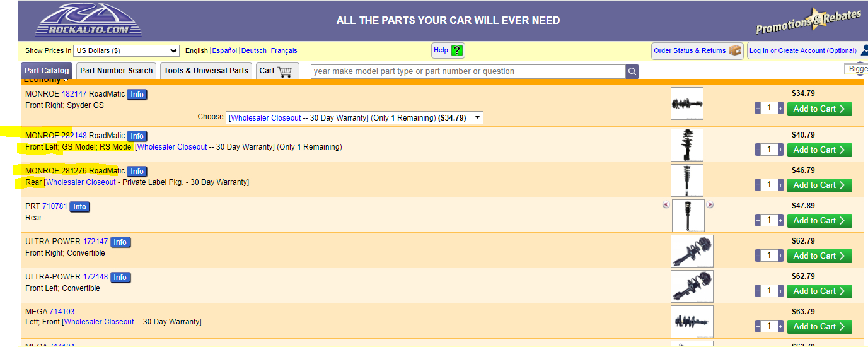
Task: Click Info button for MONROE 182147
Action: coord(137,95)
